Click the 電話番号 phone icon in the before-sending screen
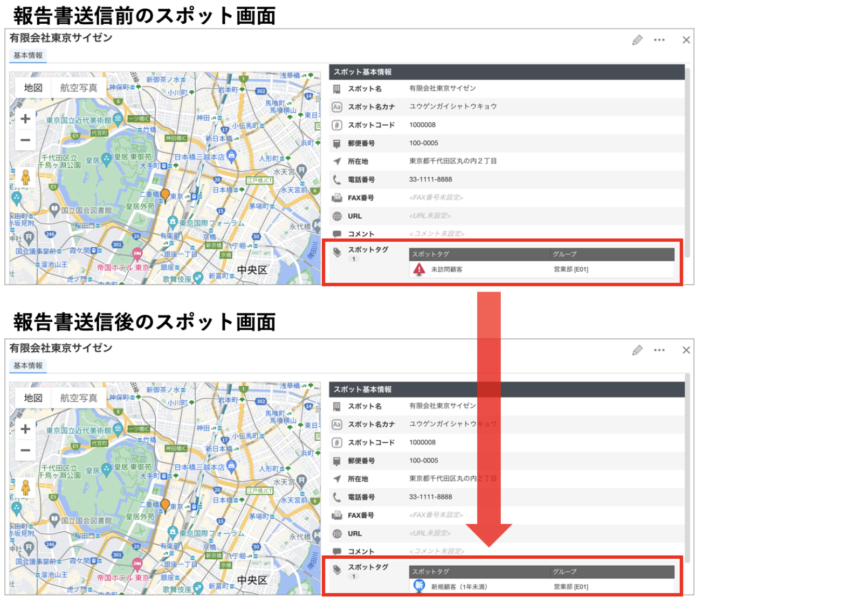The image size is (868, 597). (337, 179)
